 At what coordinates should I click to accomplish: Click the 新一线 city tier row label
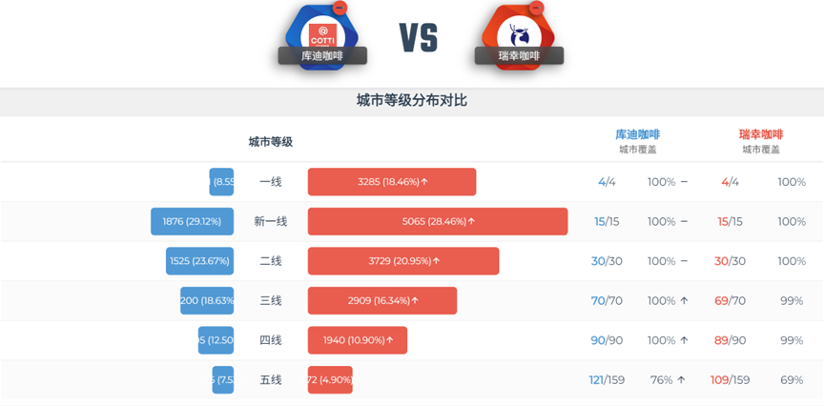click(x=270, y=222)
